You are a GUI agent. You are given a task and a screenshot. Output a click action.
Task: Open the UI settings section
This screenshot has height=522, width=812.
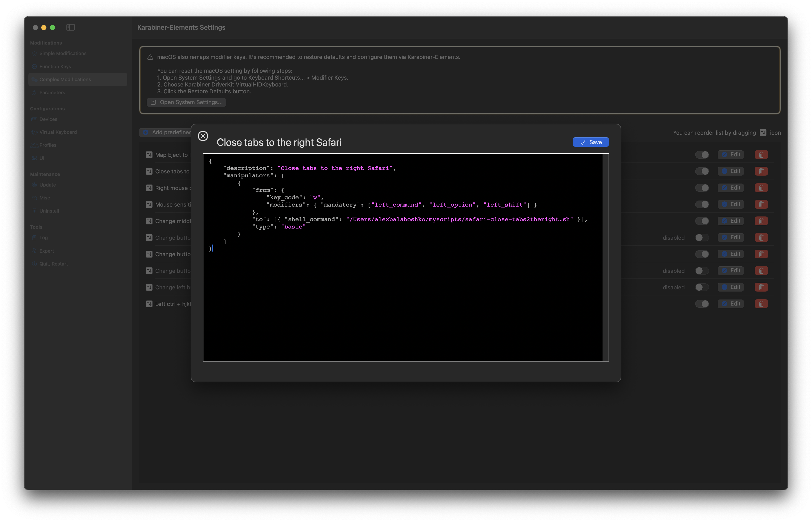(x=42, y=158)
